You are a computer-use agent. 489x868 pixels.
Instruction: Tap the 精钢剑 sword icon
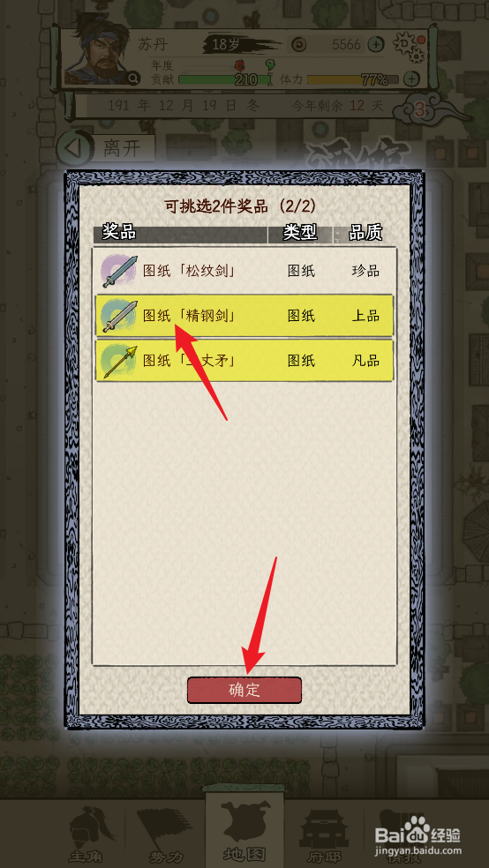tap(119, 316)
